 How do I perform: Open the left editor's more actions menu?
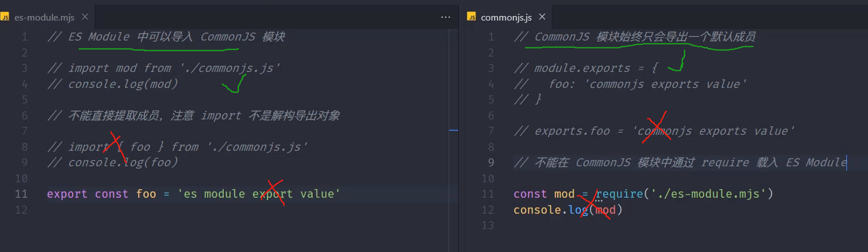point(446,17)
